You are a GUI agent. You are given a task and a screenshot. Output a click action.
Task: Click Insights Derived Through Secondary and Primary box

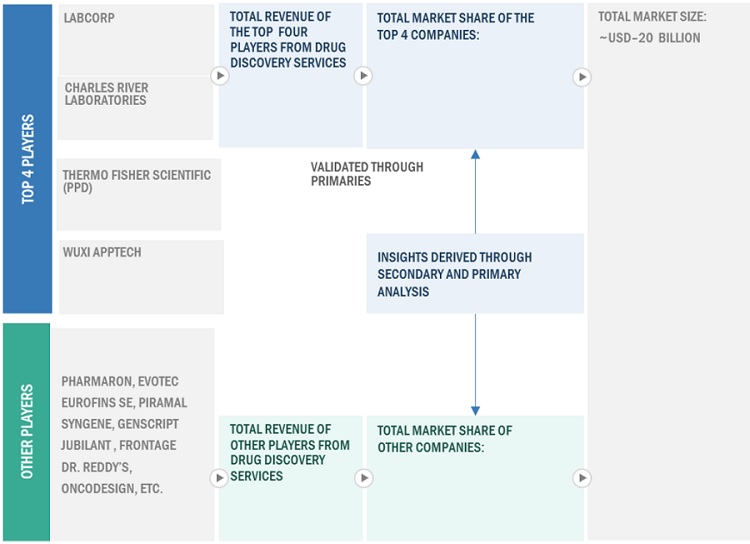click(475, 273)
